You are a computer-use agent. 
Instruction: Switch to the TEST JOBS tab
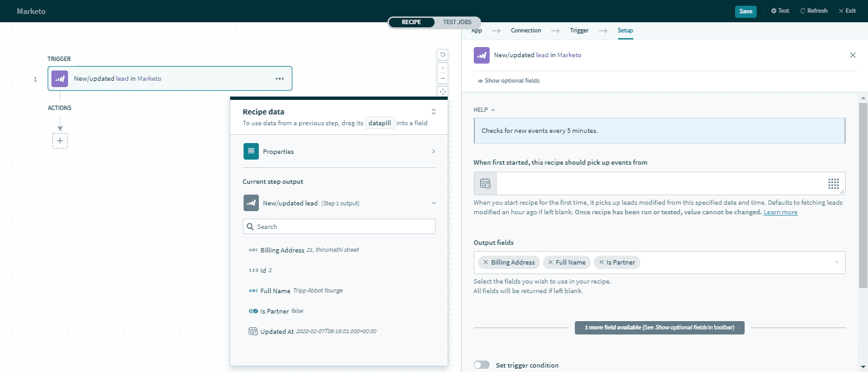(457, 22)
